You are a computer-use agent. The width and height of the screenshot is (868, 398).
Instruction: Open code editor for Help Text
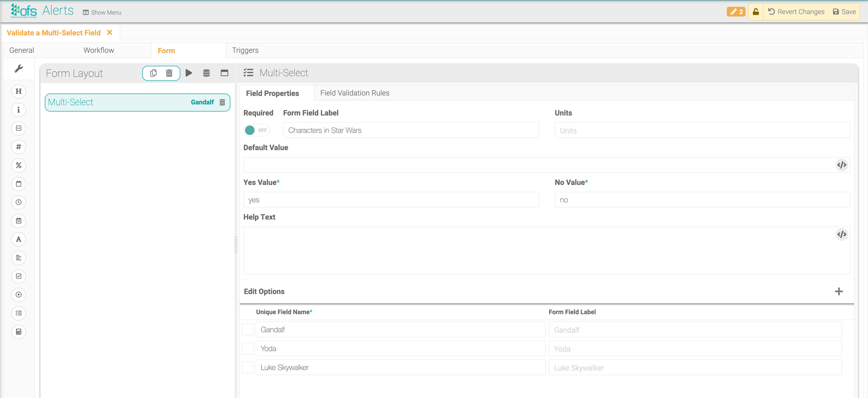point(842,234)
